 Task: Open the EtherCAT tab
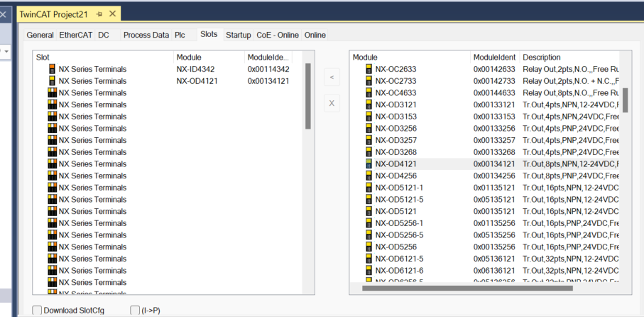coord(76,35)
